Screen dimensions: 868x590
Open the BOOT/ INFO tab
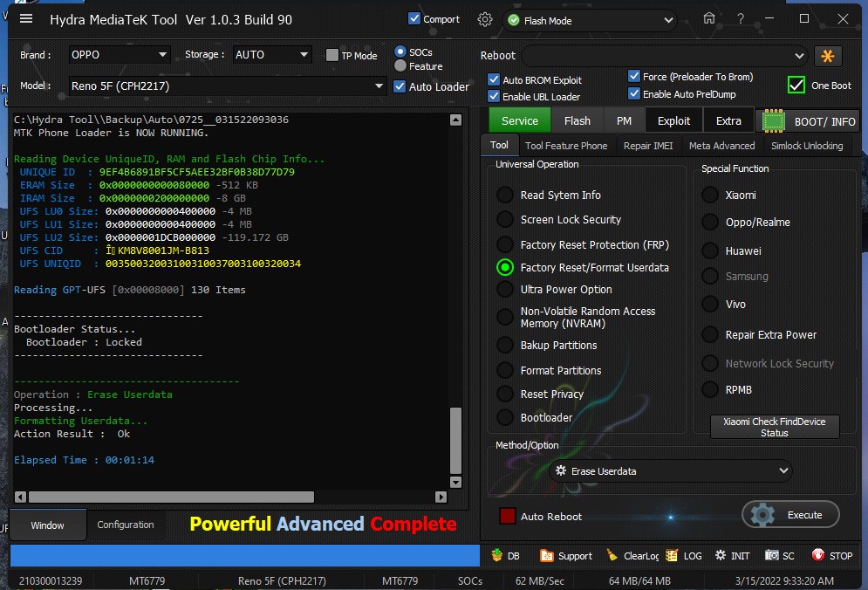point(808,121)
